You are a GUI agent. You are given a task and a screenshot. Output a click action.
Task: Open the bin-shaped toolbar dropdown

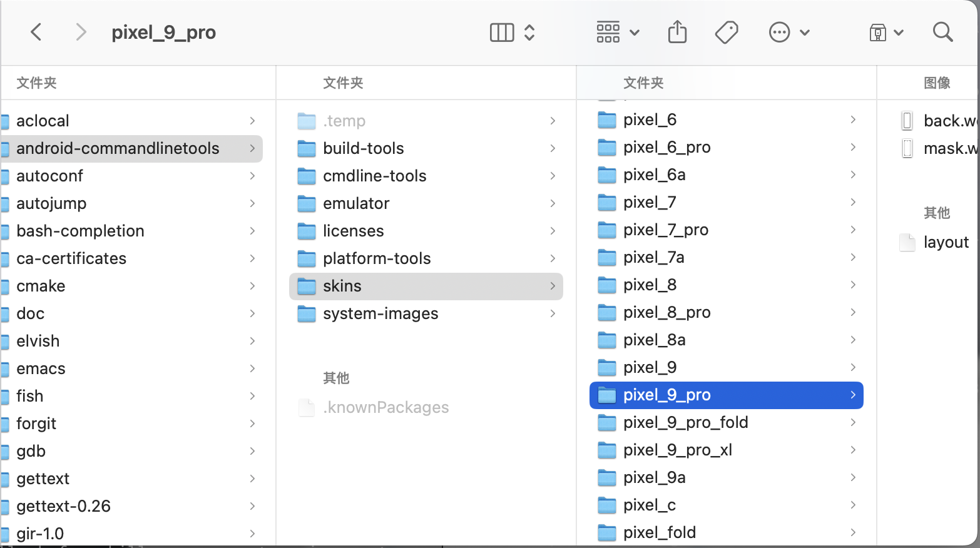(886, 33)
